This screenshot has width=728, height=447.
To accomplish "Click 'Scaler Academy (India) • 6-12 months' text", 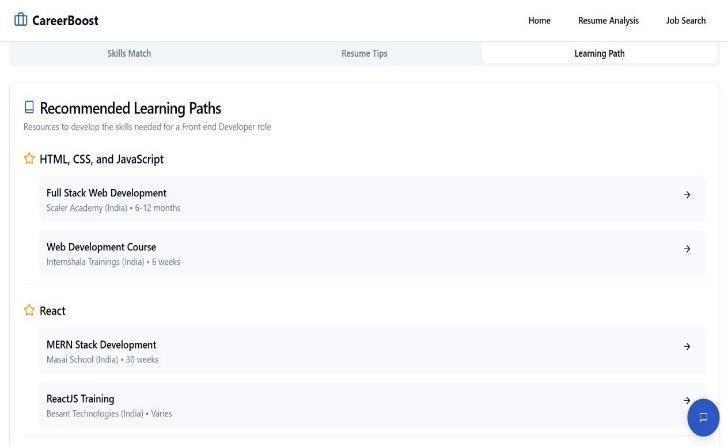I will pos(113,208).
